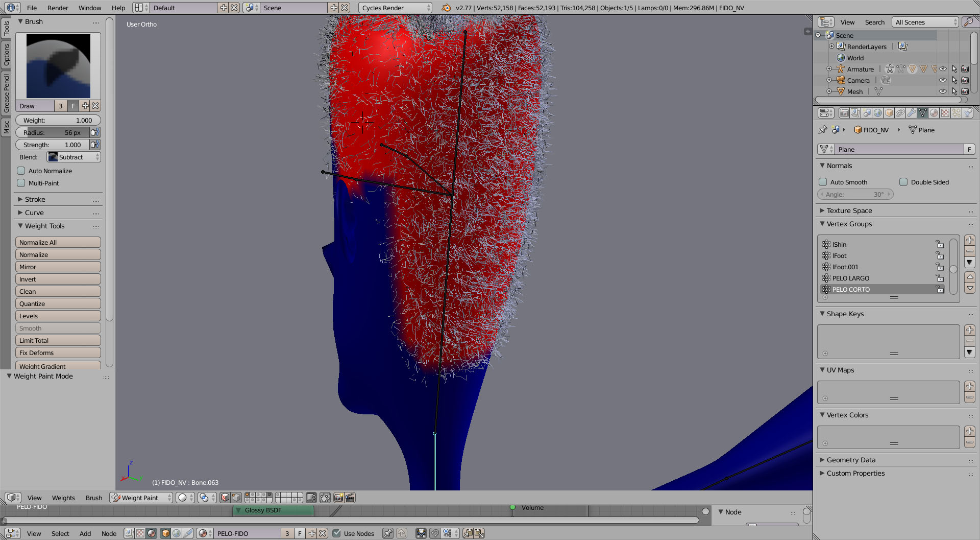980x540 pixels.
Task: Remove the selected vertex group with minus
Action: (x=970, y=251)
